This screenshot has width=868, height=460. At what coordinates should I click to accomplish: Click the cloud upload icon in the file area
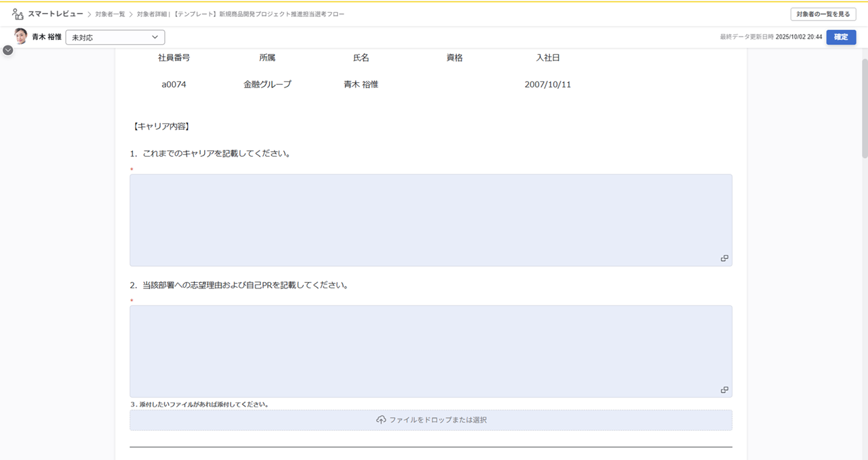coord(382,419)
